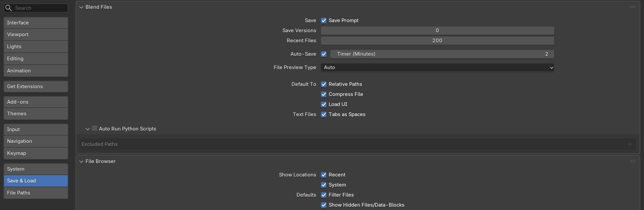
Task: Open Get Extensions section
Action: click(x=36, y=87)
